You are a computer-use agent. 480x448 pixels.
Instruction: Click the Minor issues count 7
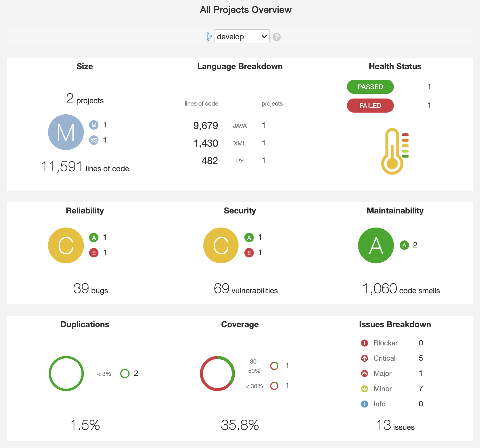coord(421,389)
